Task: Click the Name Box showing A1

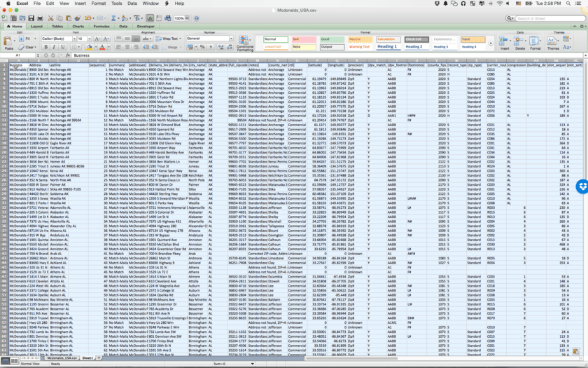Action: point(18,55)
